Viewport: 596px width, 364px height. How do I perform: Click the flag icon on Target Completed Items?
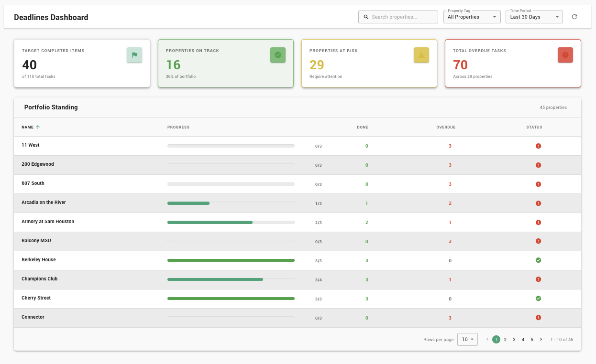[x=134, y=55]
